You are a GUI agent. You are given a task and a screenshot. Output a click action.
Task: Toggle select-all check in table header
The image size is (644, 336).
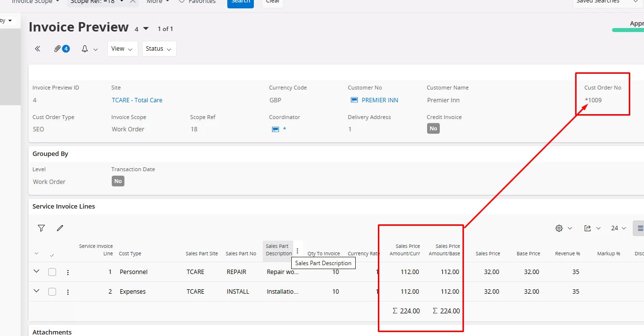[x=52, y=255]
